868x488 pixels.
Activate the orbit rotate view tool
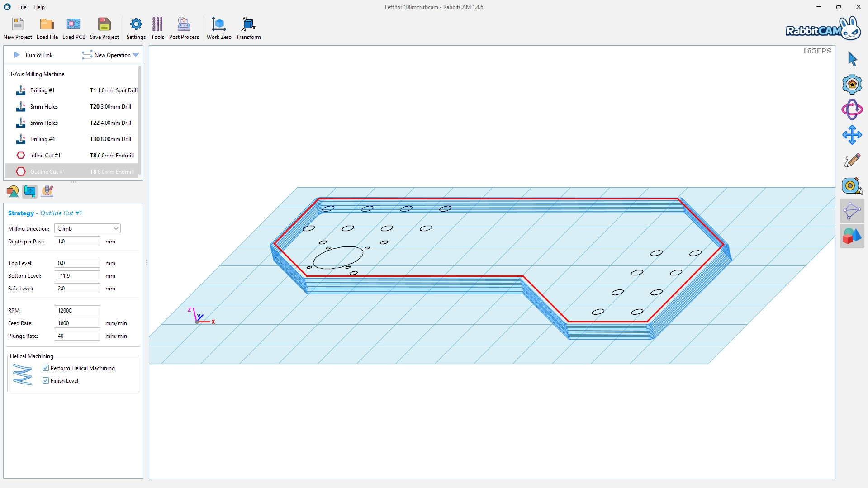coord(852,109)
